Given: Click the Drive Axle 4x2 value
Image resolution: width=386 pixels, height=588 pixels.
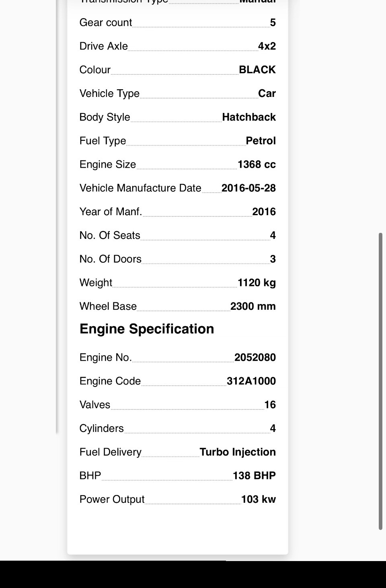Looking at the screenshot, I should pos(267,46).
